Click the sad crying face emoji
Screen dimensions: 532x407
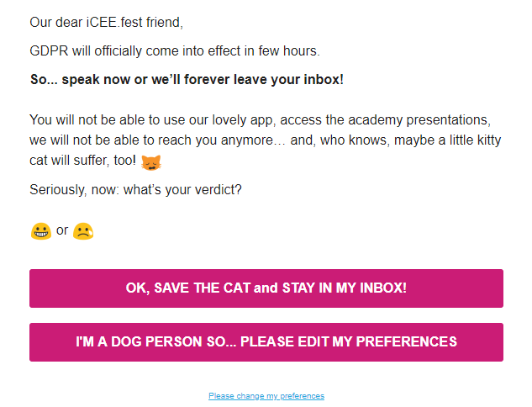click(83, 231)
